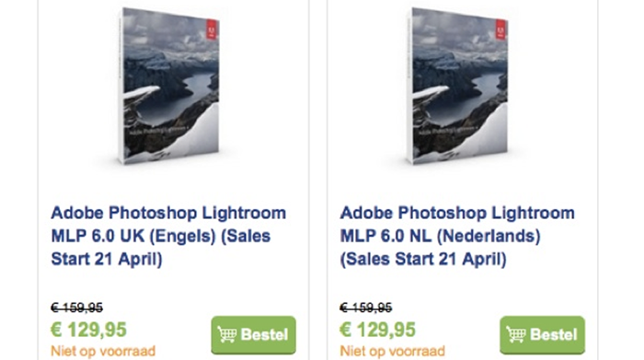Open the Lightroom 6.0 NL box image
The width and height of the screenshot is (644, 360).
(x=457, y=86)
